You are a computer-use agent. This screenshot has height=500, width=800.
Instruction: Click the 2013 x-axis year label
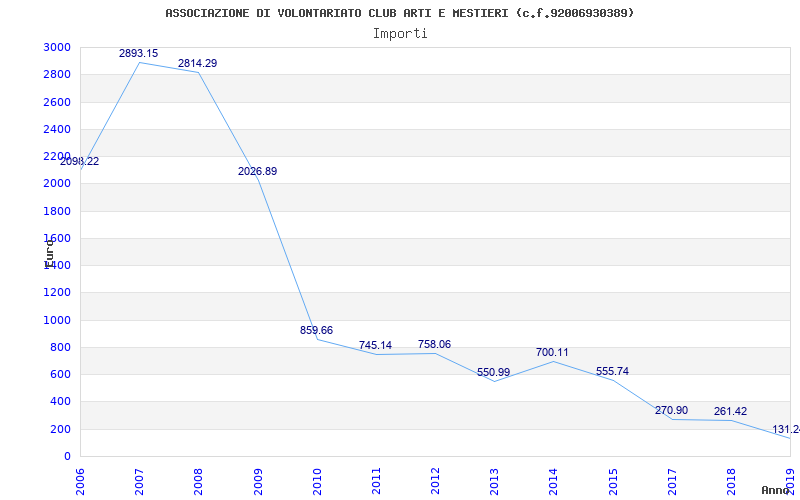pyautogui.click(x=494, y=481)
